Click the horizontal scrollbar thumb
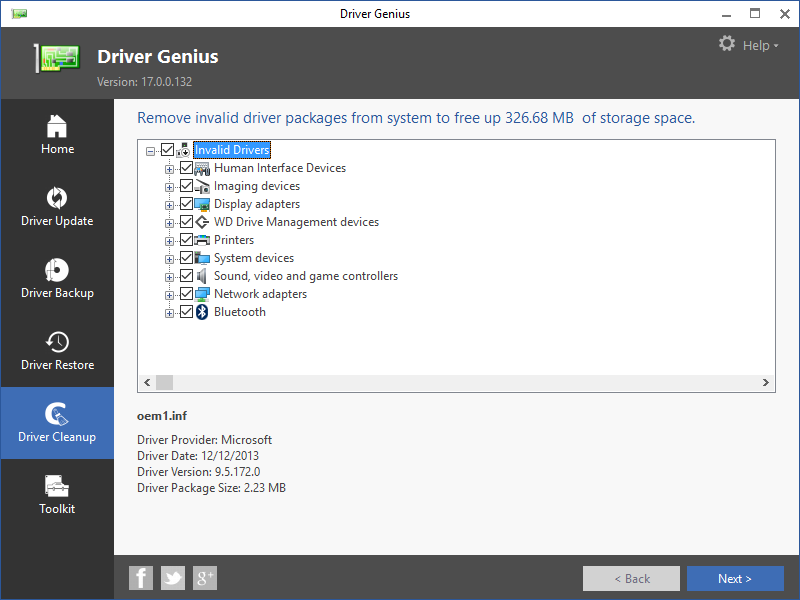 tap(164, 383)
